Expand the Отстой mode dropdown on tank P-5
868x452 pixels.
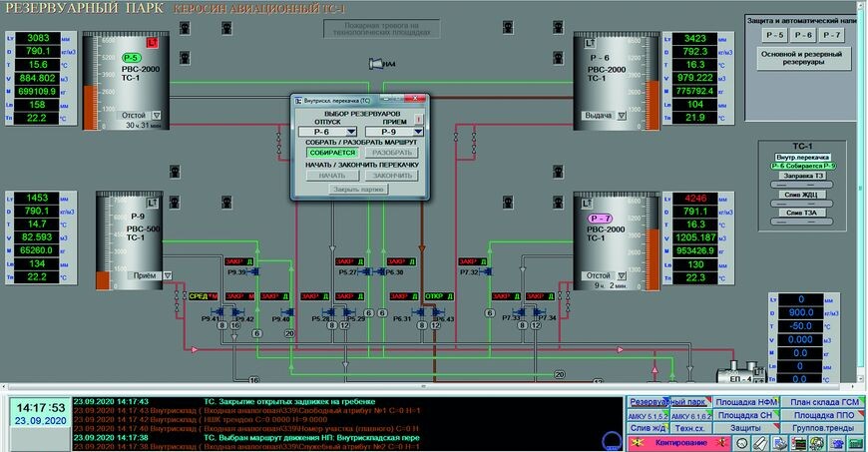coord(157,115)
